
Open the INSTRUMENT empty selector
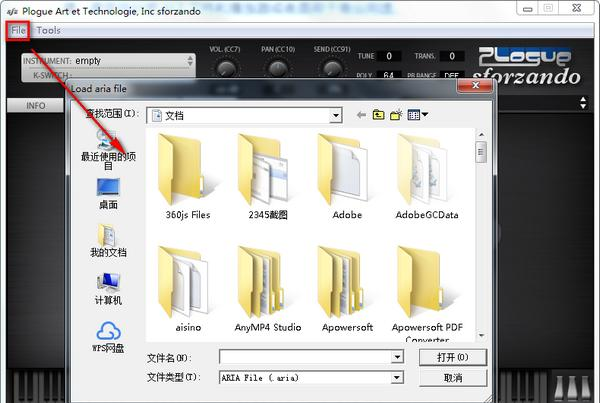tap(108, 61)
